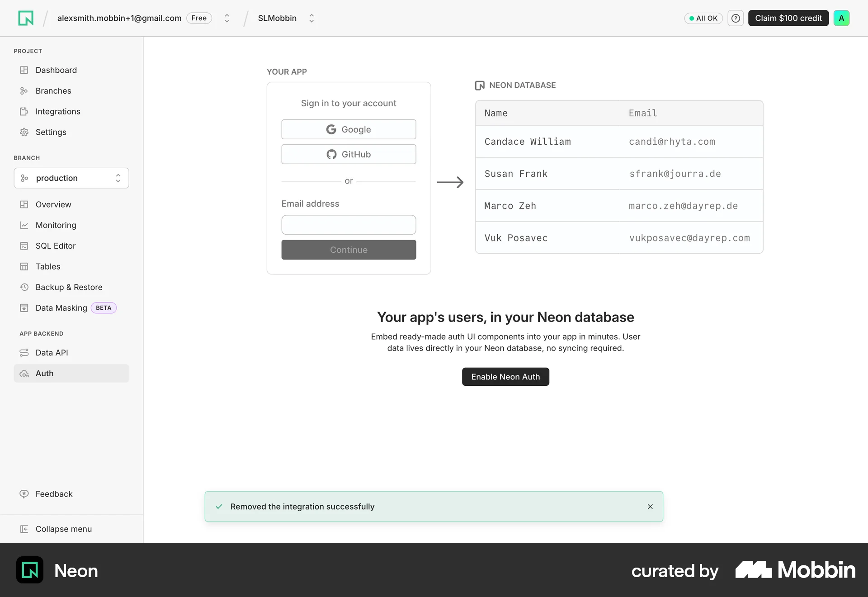Click the Neon logo in header
Screen dimensions: 868x597
tap(26, 18)
